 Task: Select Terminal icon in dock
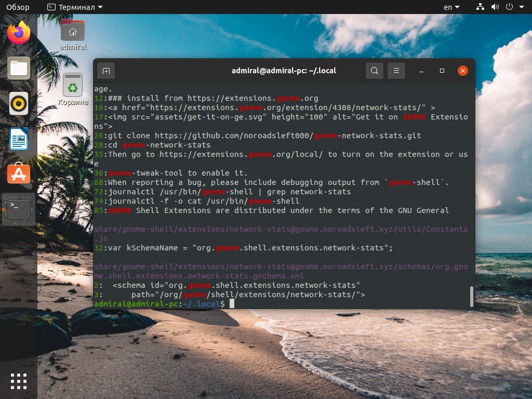19,209
